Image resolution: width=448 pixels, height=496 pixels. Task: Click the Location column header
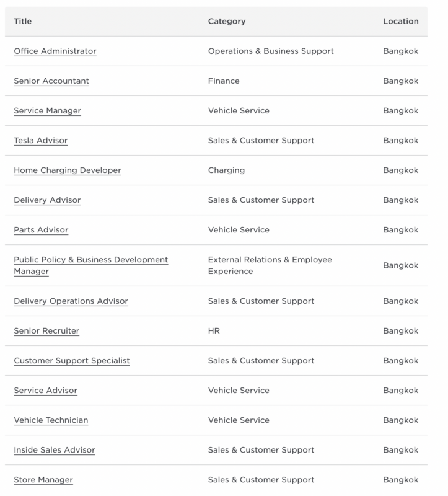pos(400,22)
